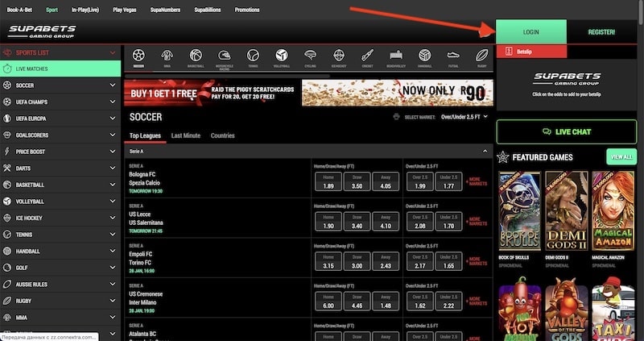Image resolution: width=644 pixels, height=341 pixels.
Task: Open Valley of the Gods game thumbnail
Action: 567,309
